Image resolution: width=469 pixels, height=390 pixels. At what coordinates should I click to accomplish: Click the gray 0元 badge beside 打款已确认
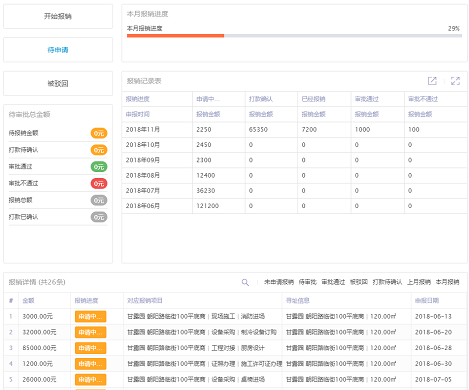[x=99, y=217]
